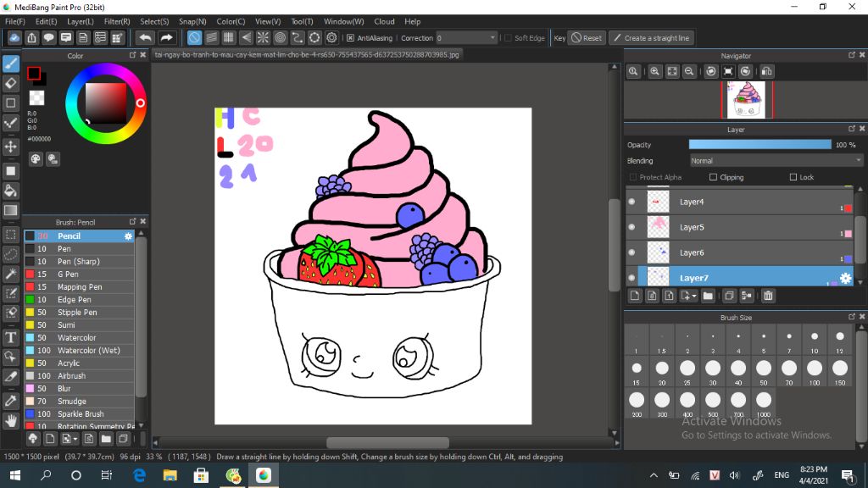Open the View menu

(x=268, y=21)
